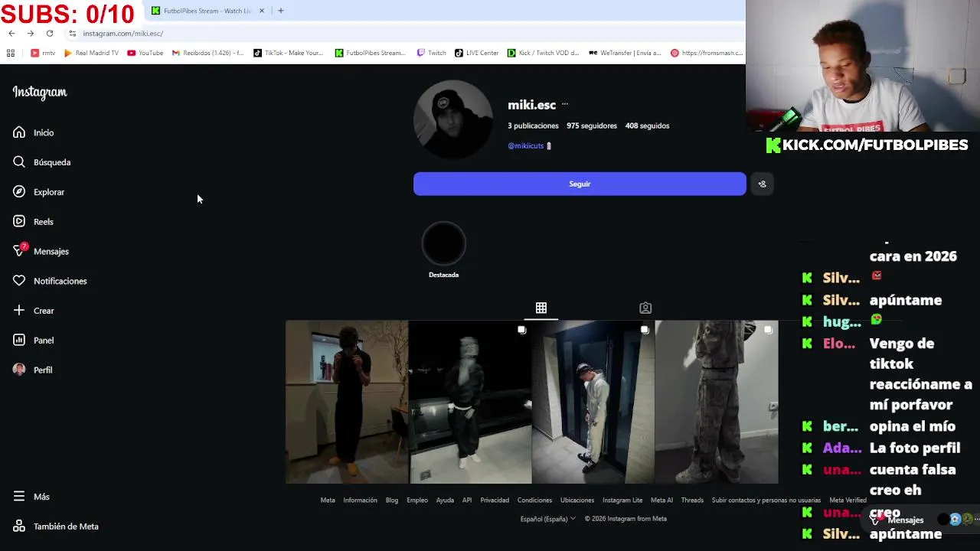
Task: Open Kick / Twitch VOD bookmark
Action: point(544,53)
